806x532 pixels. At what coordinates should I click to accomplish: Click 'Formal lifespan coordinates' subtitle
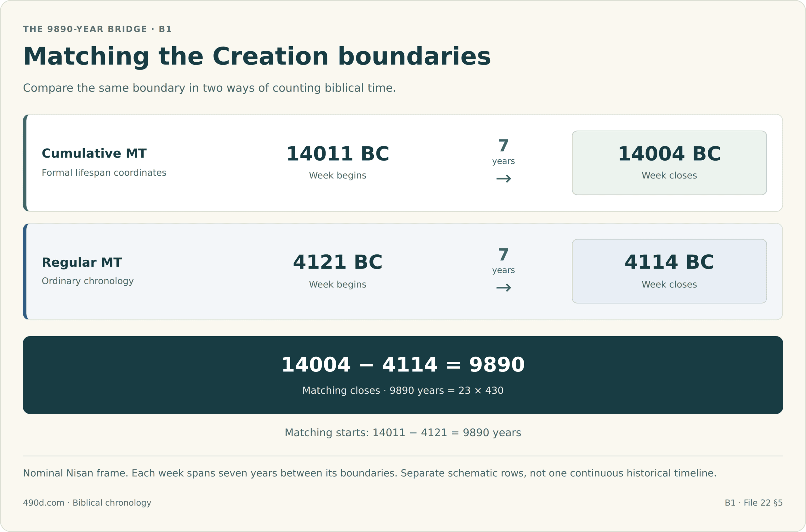(104, 173)
